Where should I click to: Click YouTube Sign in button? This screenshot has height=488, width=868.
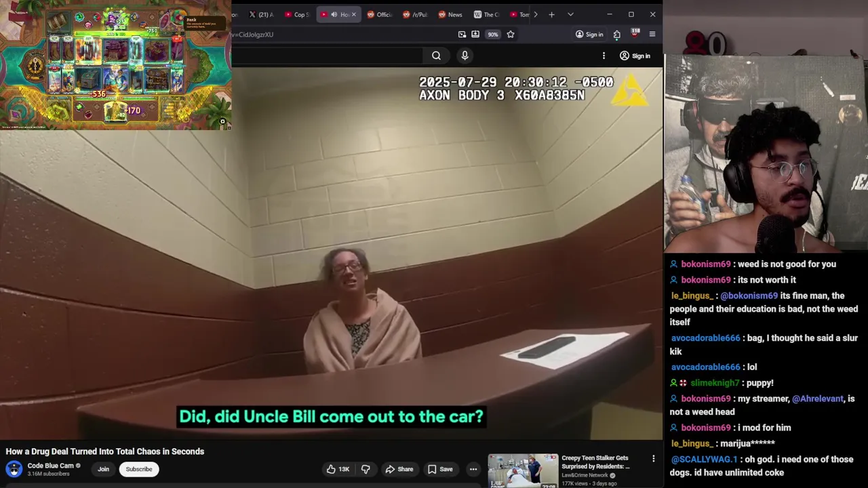click(x=635, y=56)
